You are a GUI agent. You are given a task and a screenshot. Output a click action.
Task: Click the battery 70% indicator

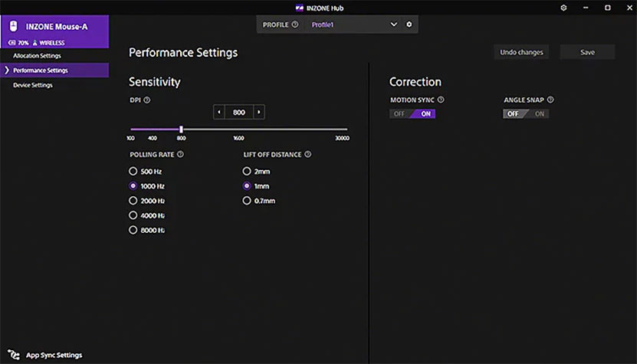pyautogui.click(x=18, y=43)
